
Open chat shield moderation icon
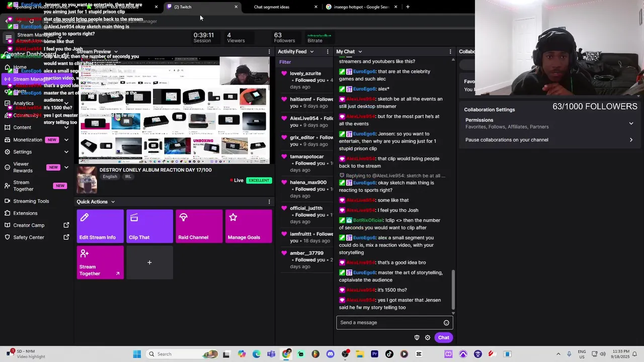pos(417,338)
